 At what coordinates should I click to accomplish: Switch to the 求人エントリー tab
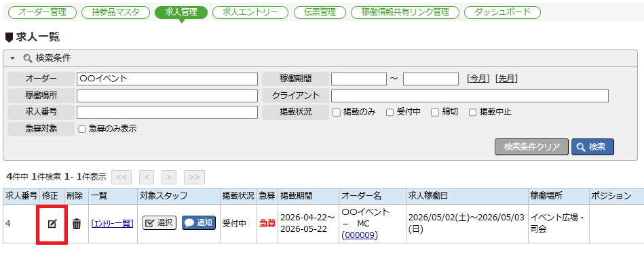(250, 12)
